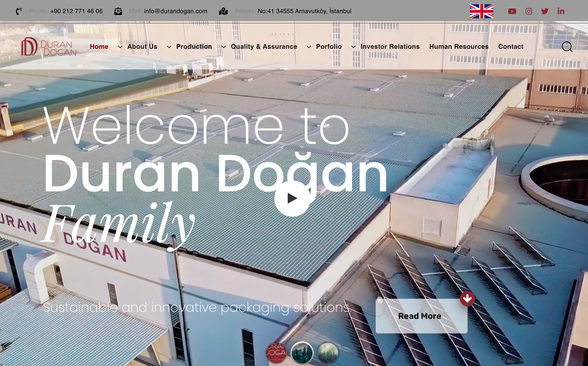Click the UK flag language selector
This screenshot has height=366, width=588.
[x=481, y=11]
